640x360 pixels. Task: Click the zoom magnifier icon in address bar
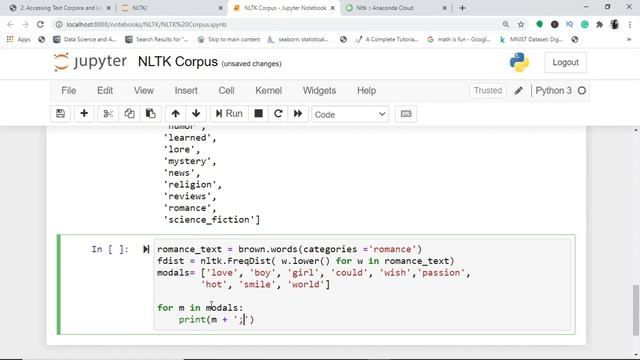(x=506, y=24)
